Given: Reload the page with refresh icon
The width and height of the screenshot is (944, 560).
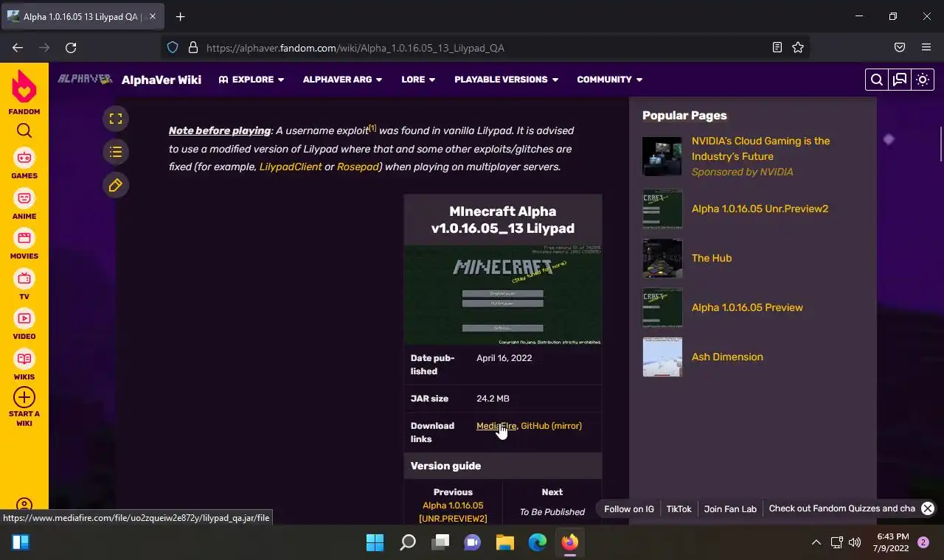Looking at the screenshot, I should click(x=71, y=47).
